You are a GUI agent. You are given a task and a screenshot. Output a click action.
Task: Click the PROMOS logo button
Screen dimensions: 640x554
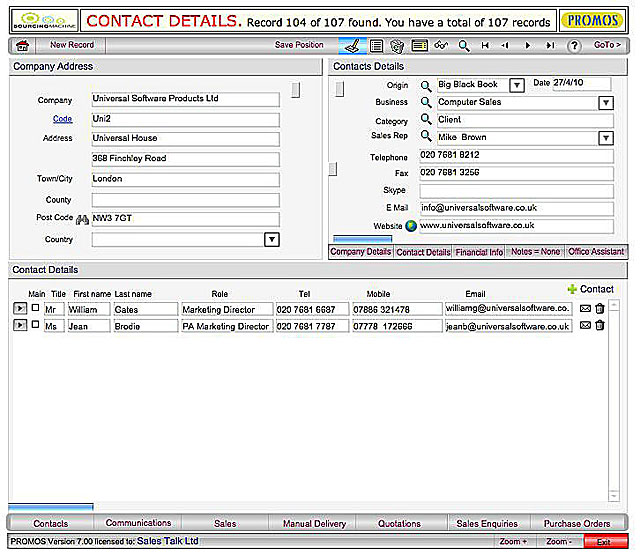pos(593,20)
